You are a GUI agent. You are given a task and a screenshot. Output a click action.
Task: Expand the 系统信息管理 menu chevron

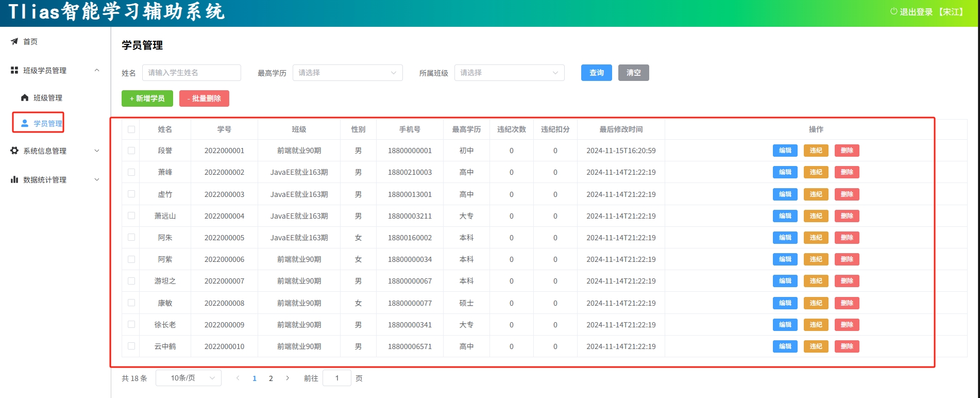pyautogui.click(x=97, y=151)
